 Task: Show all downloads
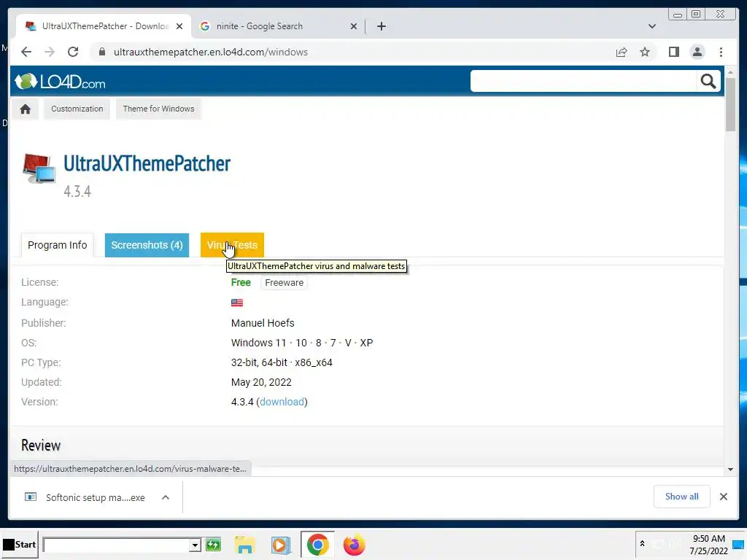682,496
